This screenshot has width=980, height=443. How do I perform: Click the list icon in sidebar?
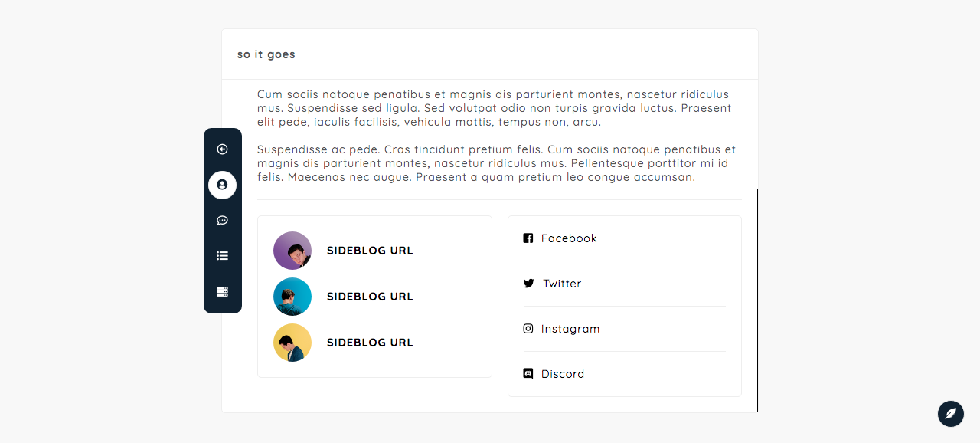[222, 256]
